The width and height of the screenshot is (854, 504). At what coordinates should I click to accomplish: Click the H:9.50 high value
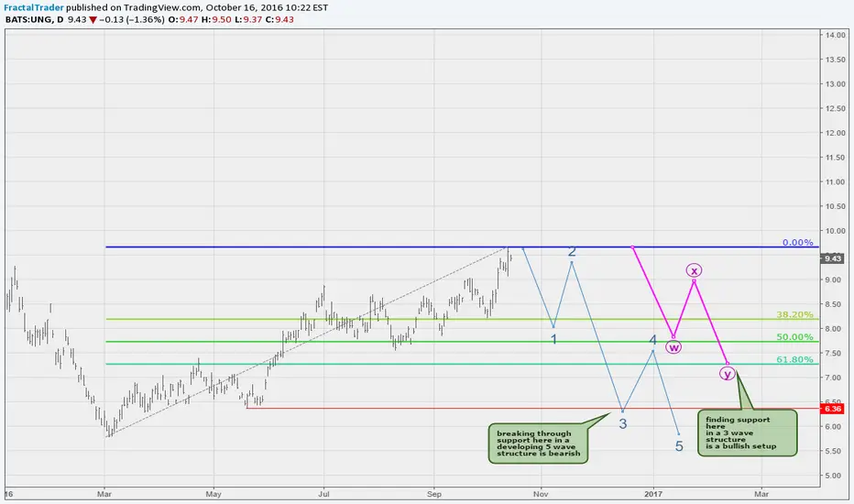[x=216, y=19]
